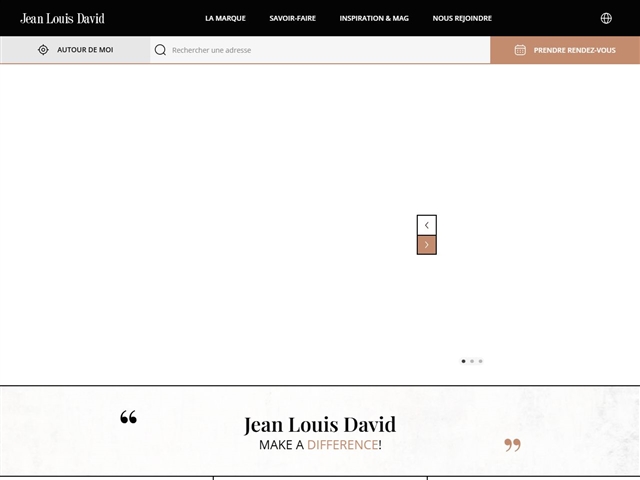Select the first carousel dot
The width and height of the screenshot is (640, 480).
463,361
